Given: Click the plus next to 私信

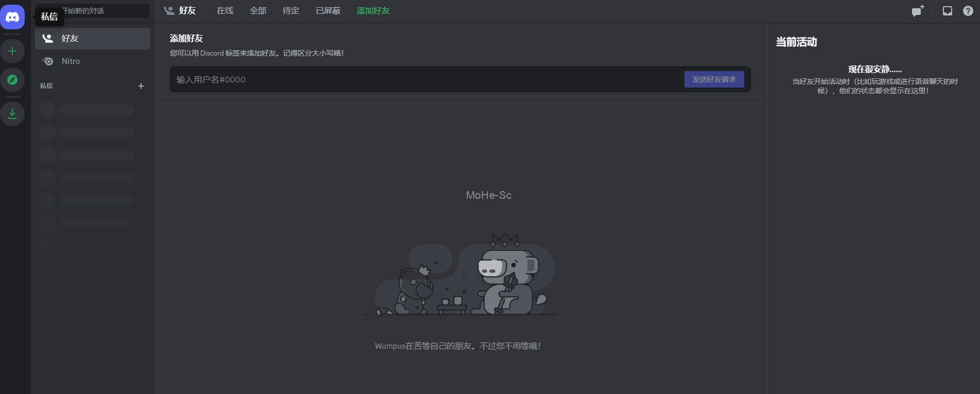Looking at the screenshot, I should pos(141,86).
